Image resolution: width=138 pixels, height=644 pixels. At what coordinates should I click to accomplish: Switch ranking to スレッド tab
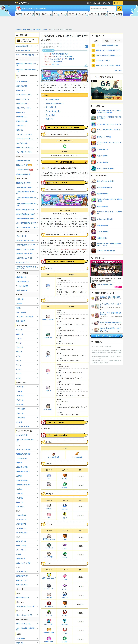click(x=117, y=41)
